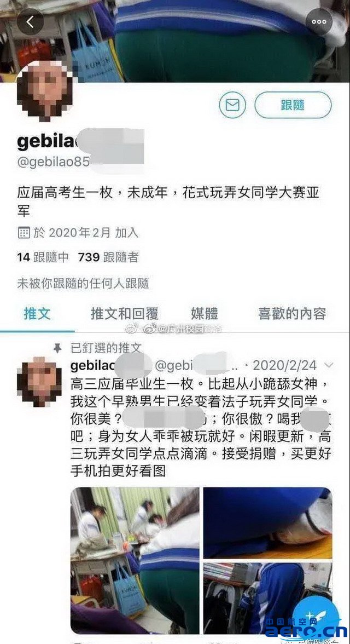This screenshot has height=644, width=350.
Task: Open the three-dot more options menu
Action: (319, 22)
